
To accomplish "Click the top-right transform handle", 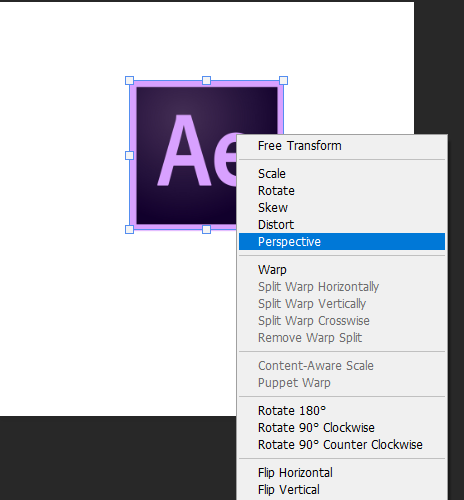I will point(283,80).
